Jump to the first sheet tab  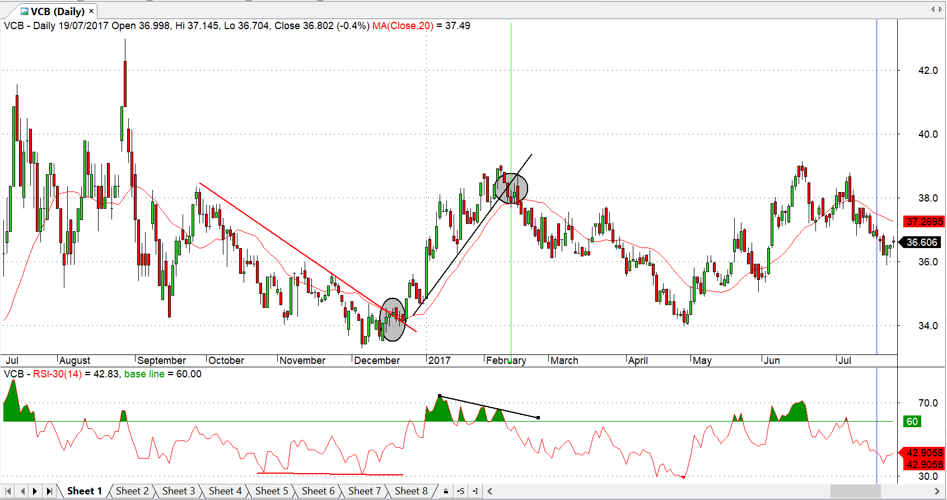point(8,492)
